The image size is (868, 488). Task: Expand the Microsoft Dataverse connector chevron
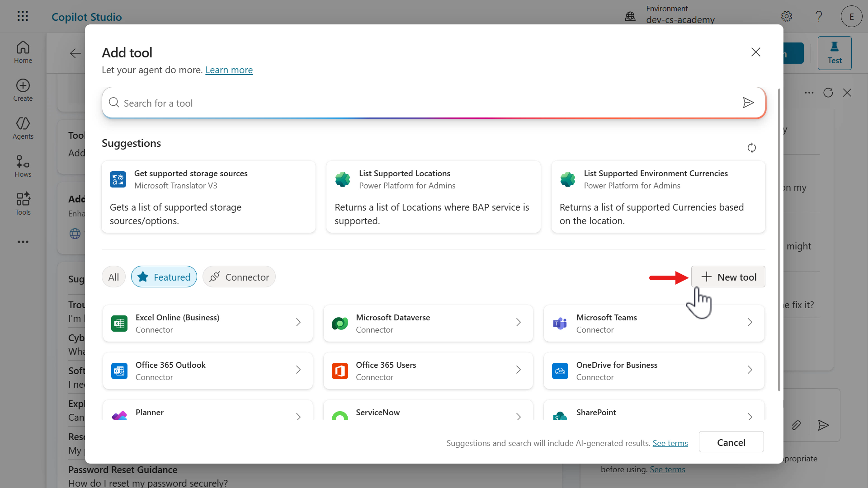click(x=518, y=323)
